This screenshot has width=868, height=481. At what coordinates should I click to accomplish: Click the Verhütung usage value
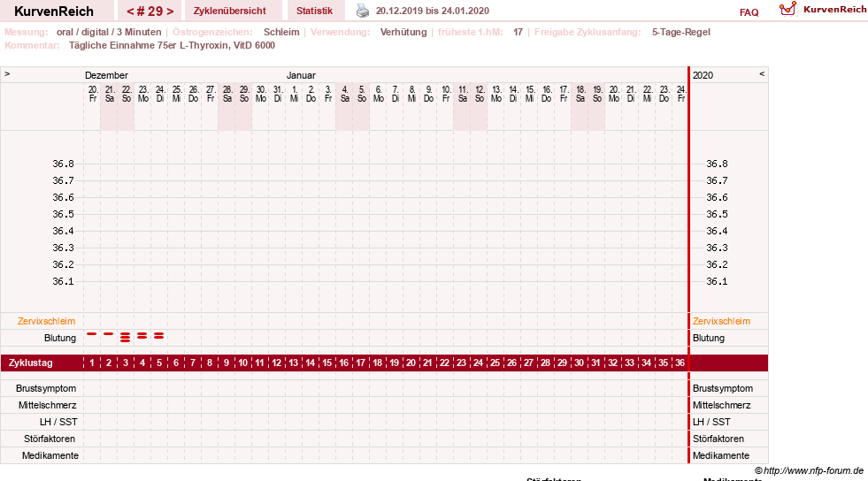pyautogui.click(x=403, y=32)
